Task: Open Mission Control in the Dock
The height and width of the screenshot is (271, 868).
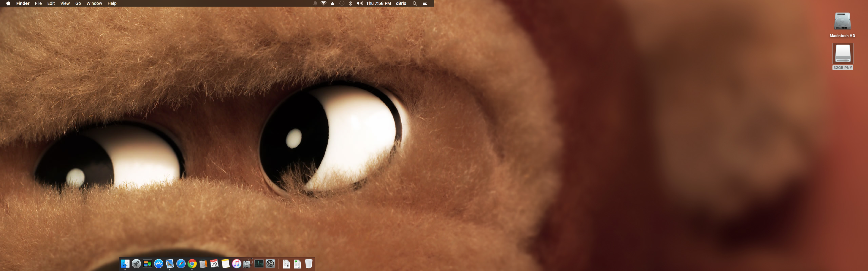Action: (147, 263)
